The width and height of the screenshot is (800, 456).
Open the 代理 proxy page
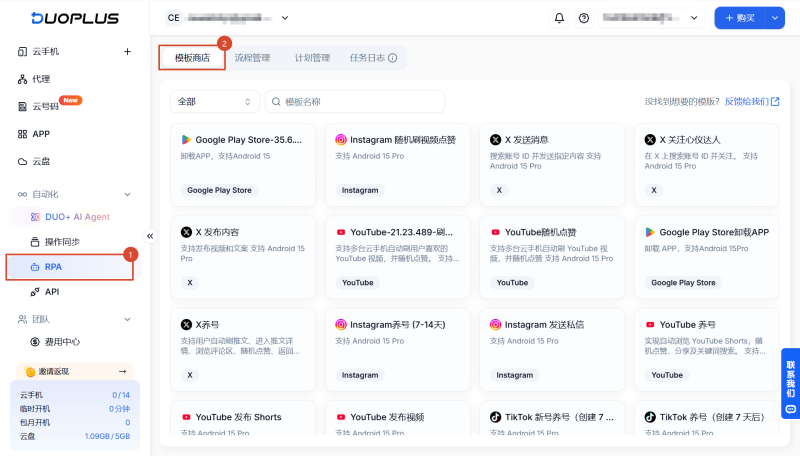[x=41, y=79]
